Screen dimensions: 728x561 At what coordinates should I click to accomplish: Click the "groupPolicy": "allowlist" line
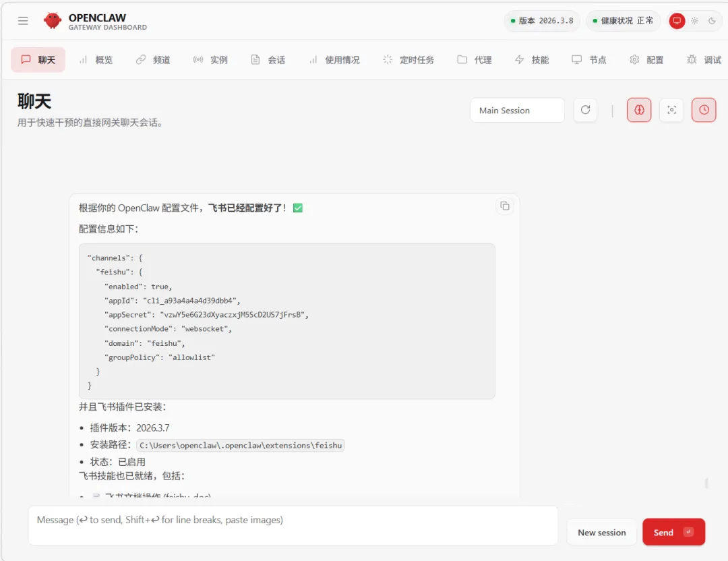click(160, 357)
